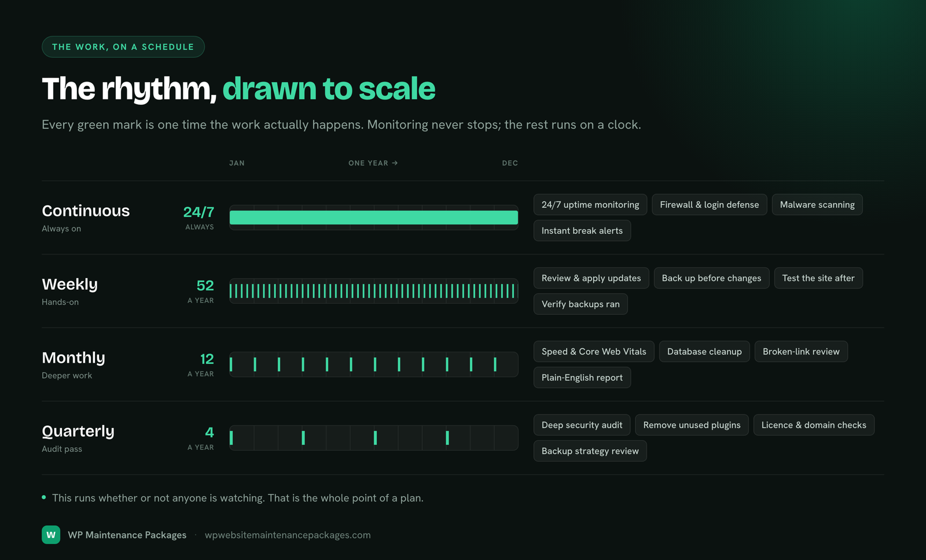Click the Back up before changes tag
Screen dimensions: 926x560
tap(712, 278)
